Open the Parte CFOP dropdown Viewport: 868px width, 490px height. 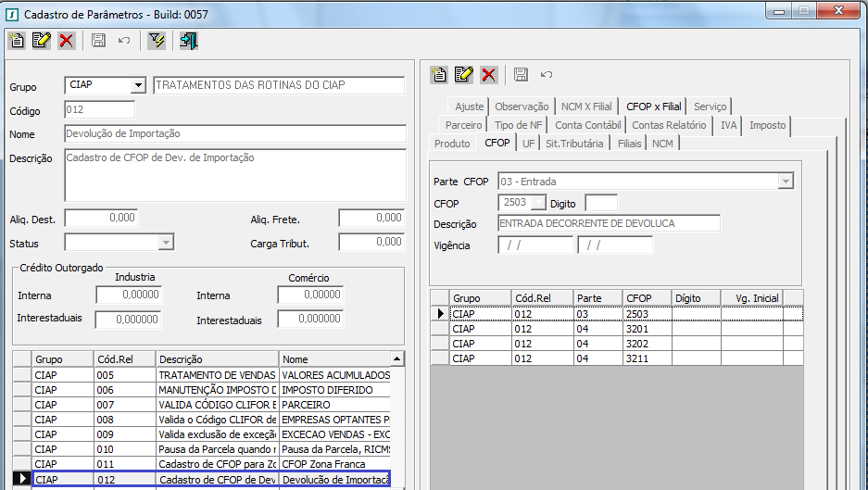[786, 182]
